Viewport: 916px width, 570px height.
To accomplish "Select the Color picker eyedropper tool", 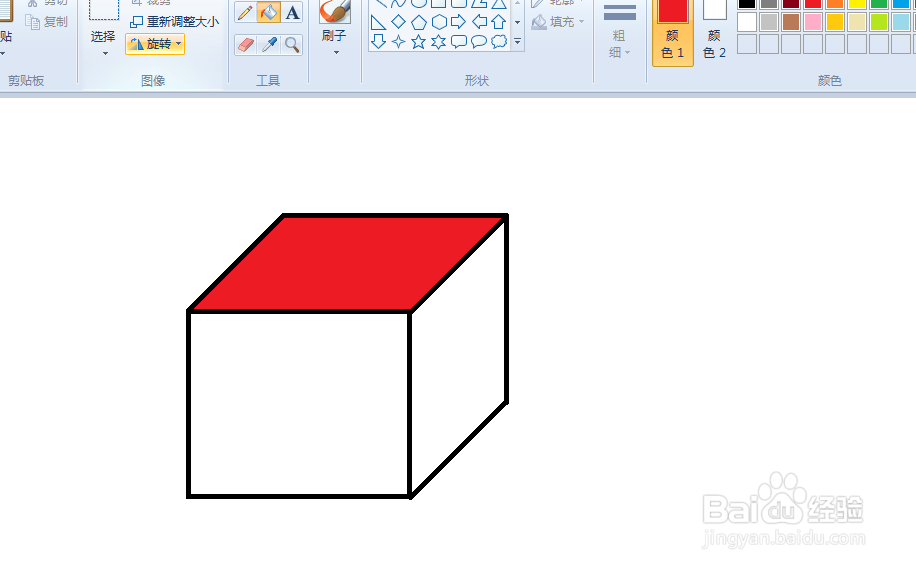I will coord(269,44).
